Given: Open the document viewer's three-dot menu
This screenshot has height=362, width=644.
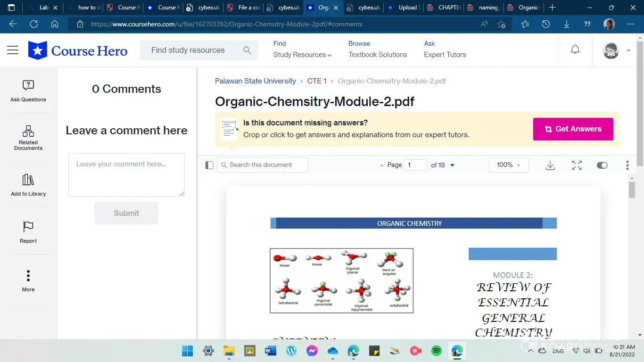Looking at the screenshot, I should click(627, 165).
